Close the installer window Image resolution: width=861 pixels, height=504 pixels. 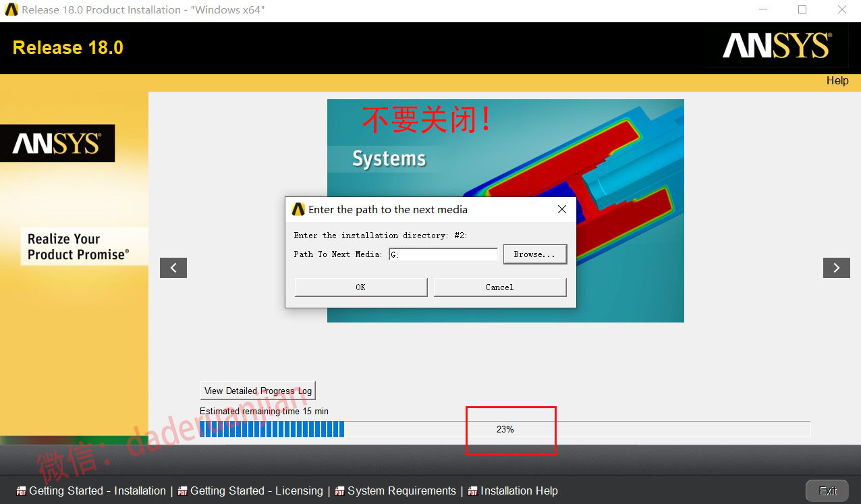842,10
